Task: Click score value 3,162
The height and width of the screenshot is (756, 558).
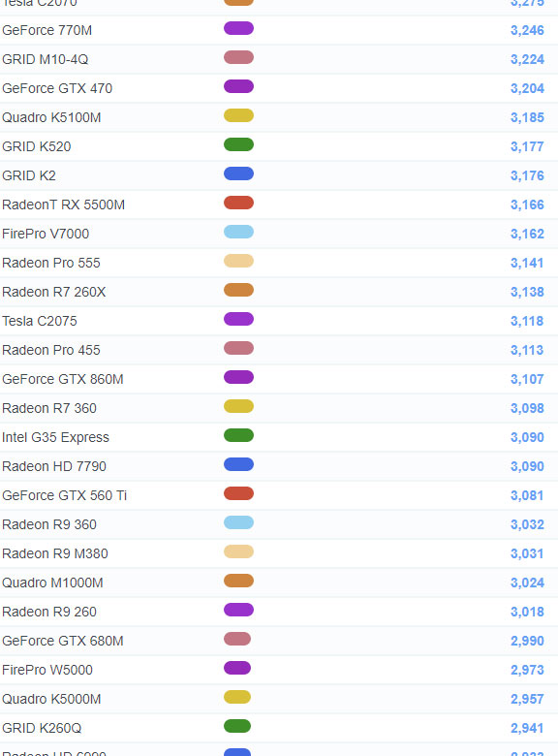Action: (527, 234)
